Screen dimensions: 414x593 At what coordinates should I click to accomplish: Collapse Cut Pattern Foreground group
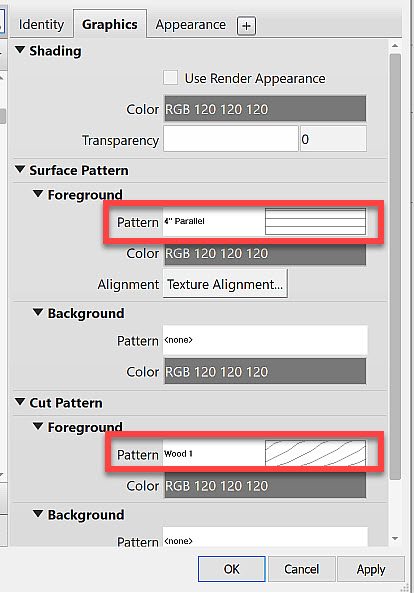tap(38, 427)
